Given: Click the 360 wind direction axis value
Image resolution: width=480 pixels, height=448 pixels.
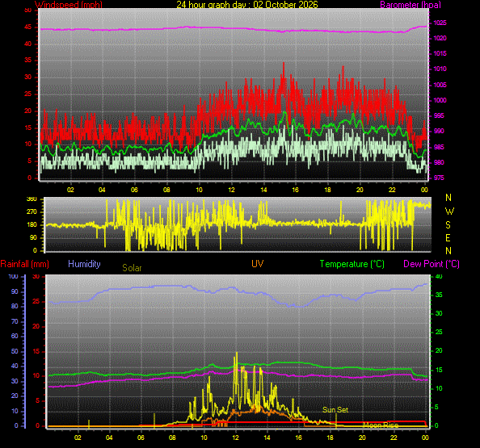Looking at the screenshot, I should click(x=32, y=199).
